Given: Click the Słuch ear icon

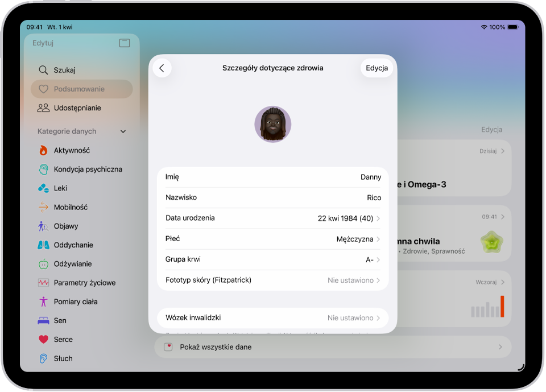Looking at the screenshot, I should (43, 358).
